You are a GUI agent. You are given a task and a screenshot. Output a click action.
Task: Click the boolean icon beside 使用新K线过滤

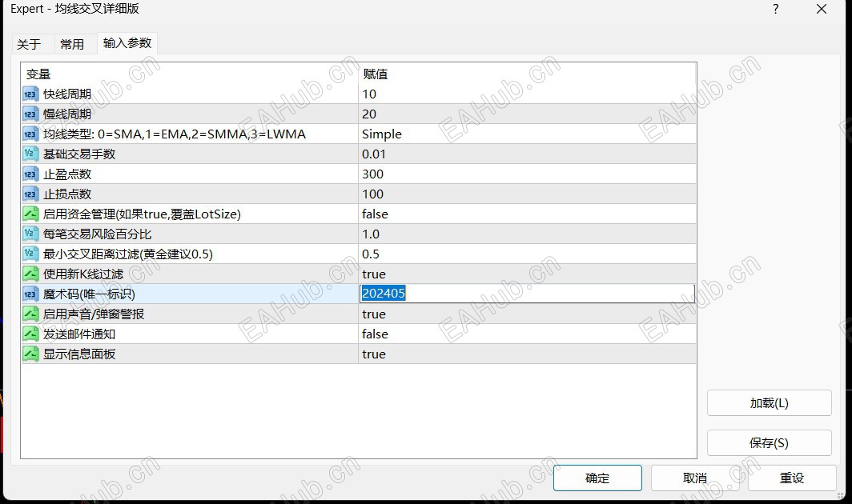coord(30,274)
